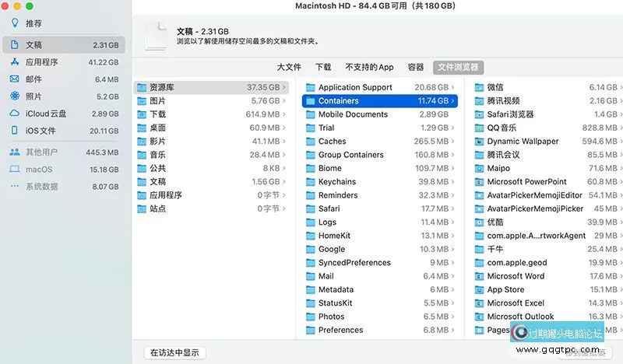Expand the Trial folder chevron
The width and height of the screenshot is (623, 364).
tap(453, 128)
